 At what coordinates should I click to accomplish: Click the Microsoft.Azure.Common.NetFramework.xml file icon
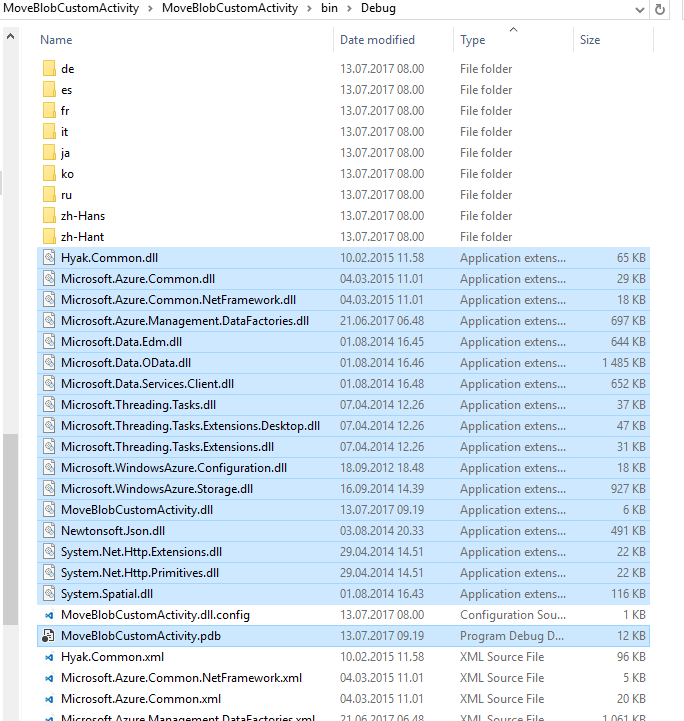pyautogui.click(x=49, y=678)
